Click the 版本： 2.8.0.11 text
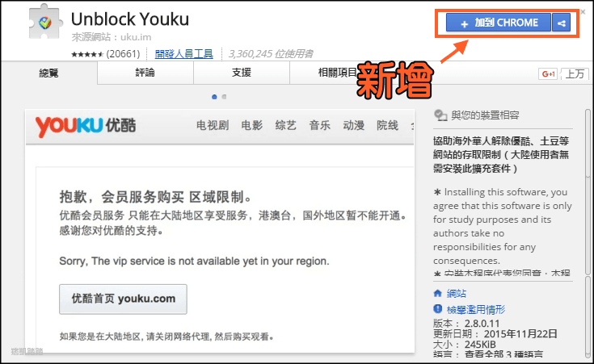 tap(466, 324)
